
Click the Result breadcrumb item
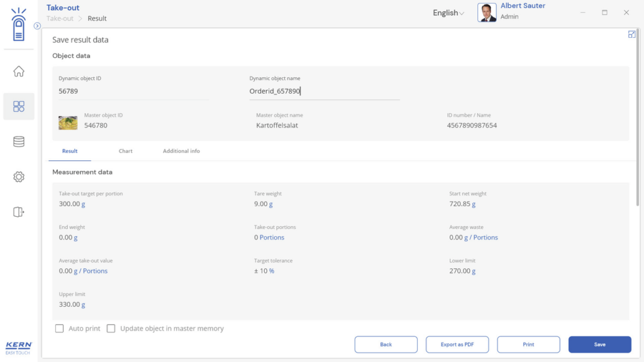tap(97, 18)
